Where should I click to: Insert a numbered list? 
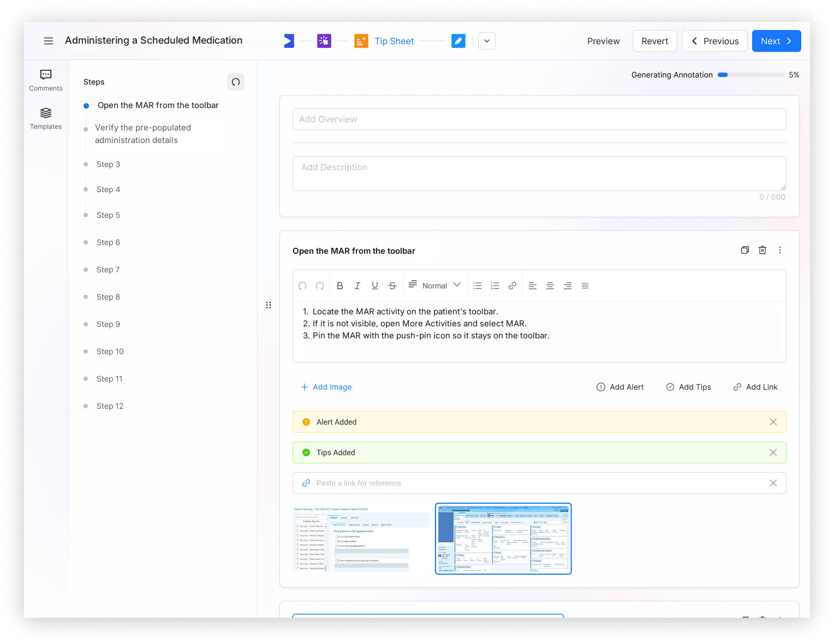point(495,285)
